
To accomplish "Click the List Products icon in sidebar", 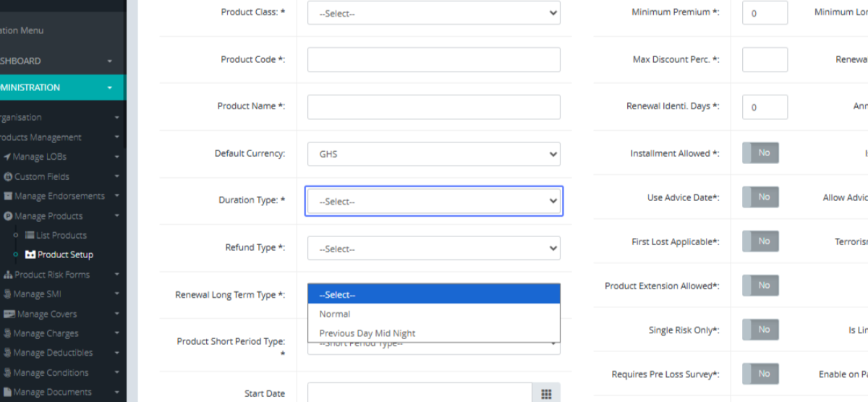I will pos(30,235).
